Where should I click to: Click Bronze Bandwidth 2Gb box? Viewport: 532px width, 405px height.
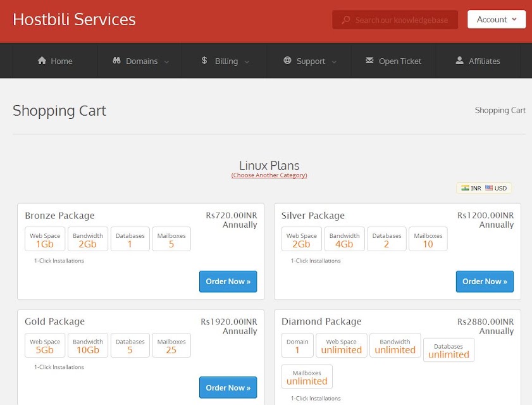click(88, 239)
